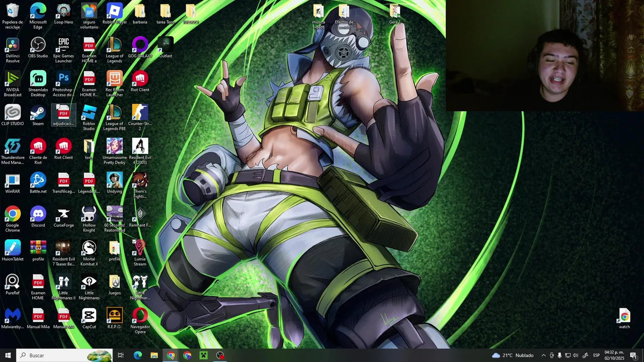644x362 pixels.
Task: Launch the Umamusume Pretty Derby shortcut
Action: click(115, 151)
